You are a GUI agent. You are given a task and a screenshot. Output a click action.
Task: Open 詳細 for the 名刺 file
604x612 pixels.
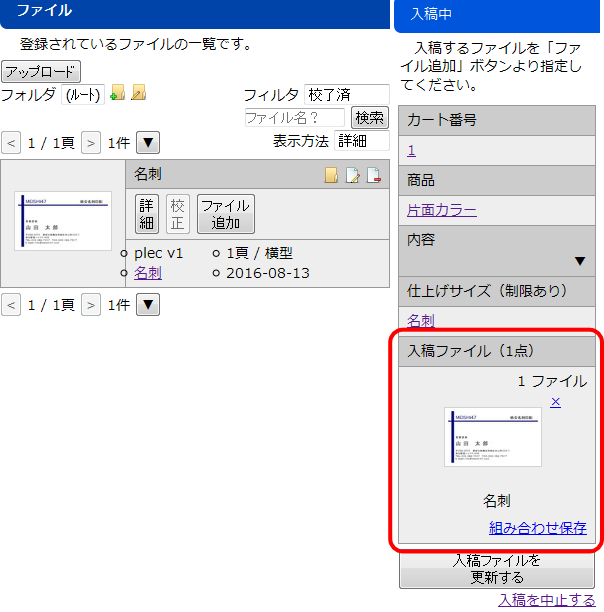click(x=147, y=214)
